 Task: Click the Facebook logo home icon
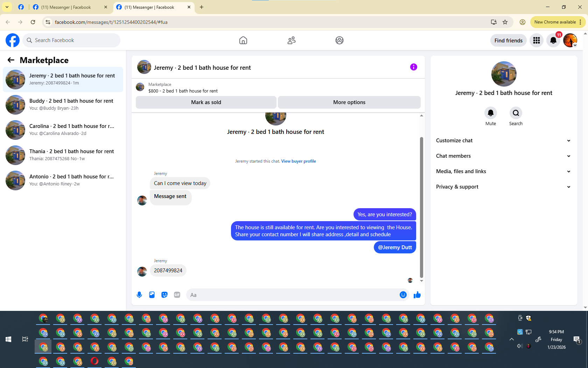[x=13, y=40]
